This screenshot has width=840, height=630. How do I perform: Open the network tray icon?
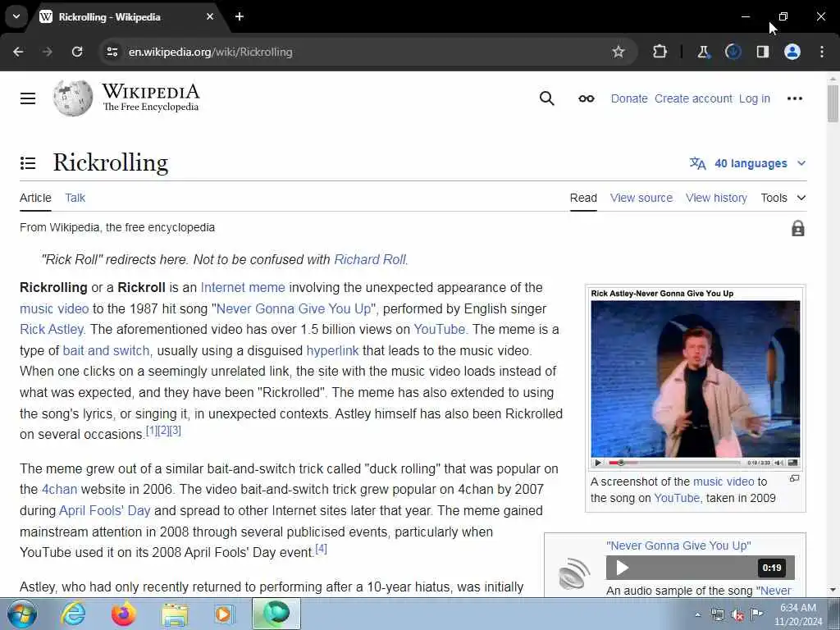718,614
